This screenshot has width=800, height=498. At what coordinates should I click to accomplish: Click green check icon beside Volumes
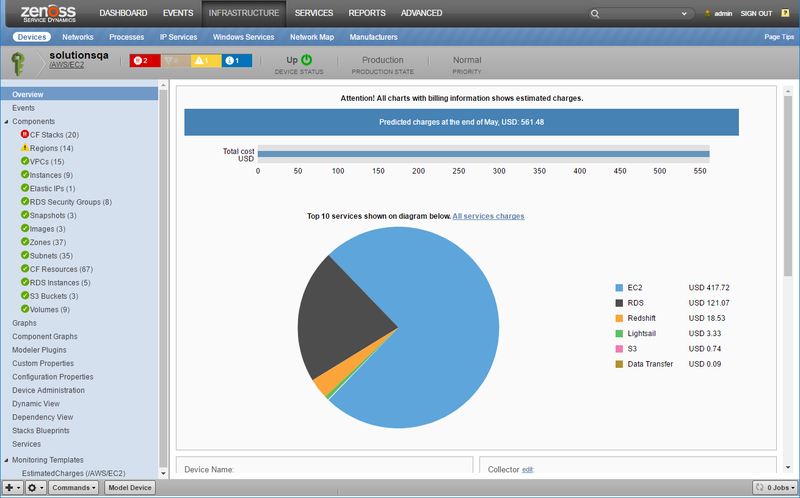(24, 309)
